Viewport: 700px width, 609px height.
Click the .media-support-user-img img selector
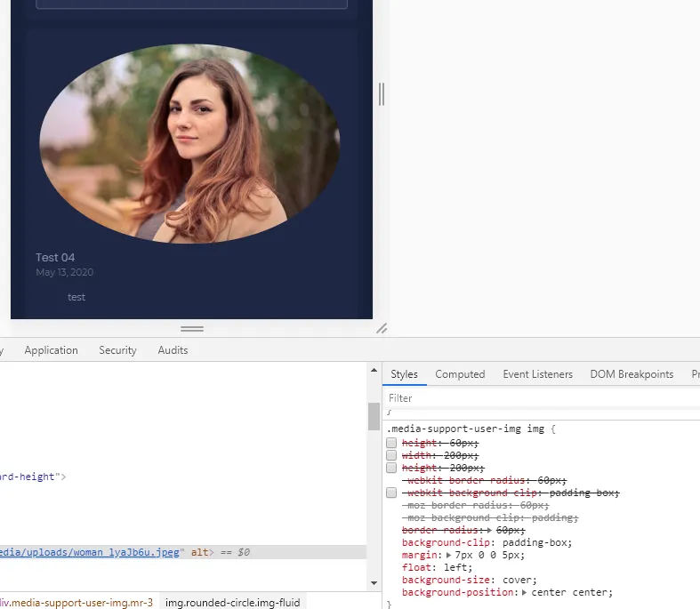(465, 429)
